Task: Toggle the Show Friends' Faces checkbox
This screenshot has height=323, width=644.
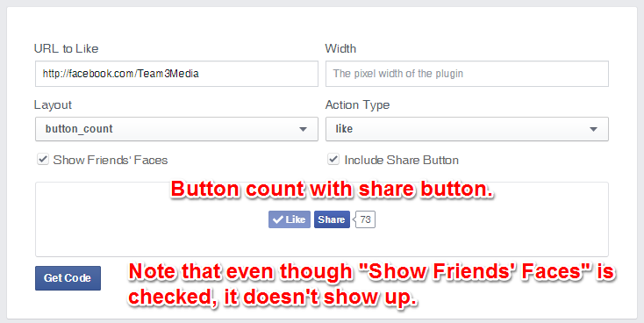Action: (x=43, y=159)
